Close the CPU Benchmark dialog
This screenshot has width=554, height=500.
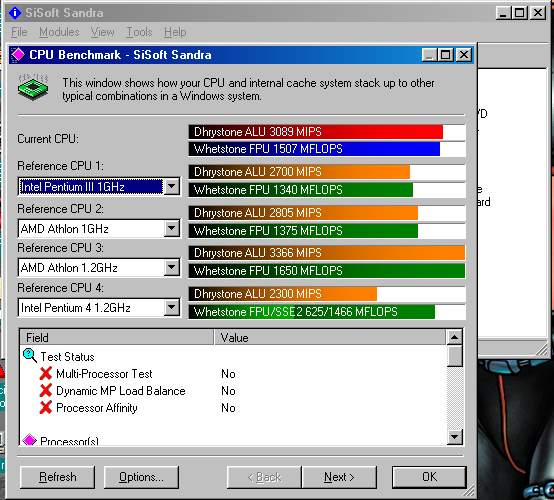464,55
